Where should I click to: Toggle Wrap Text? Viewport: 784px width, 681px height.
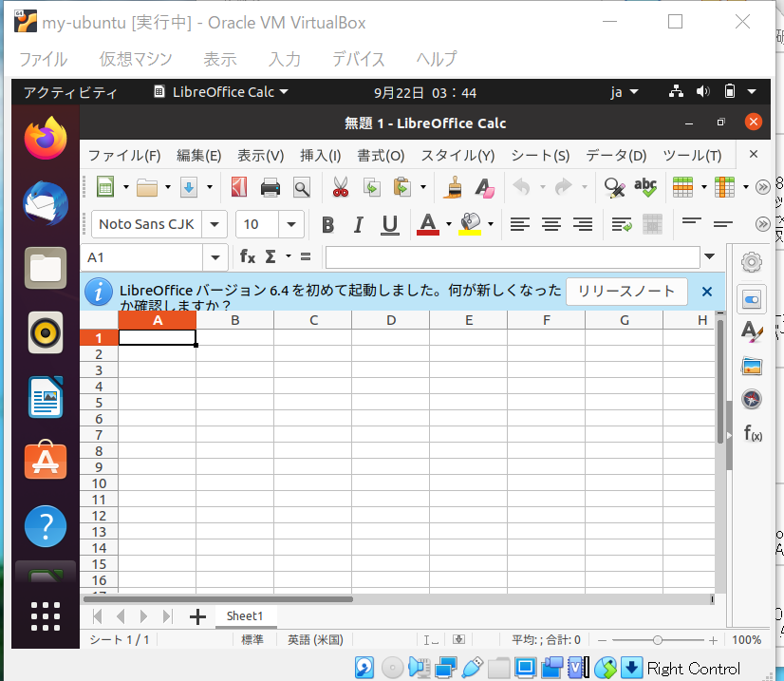[x=622, y=224]
